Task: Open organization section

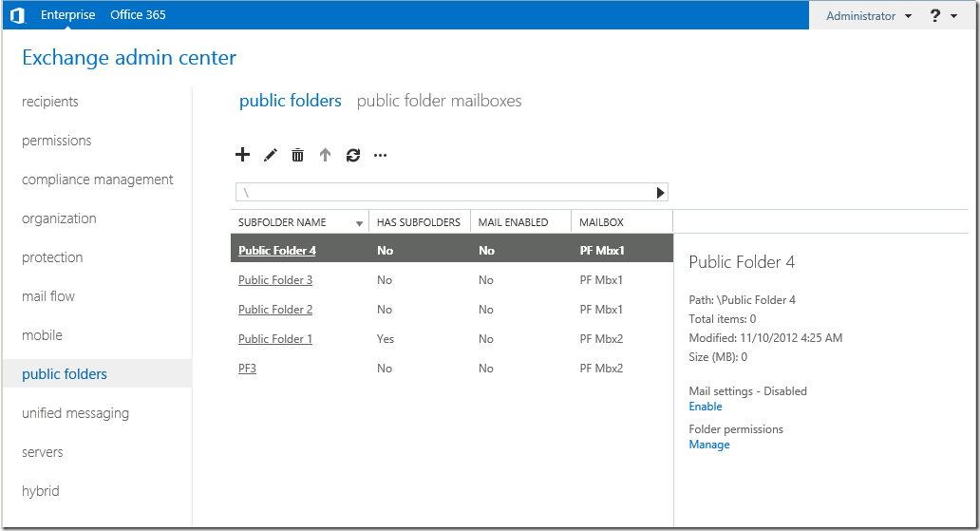Action: click(x=60, y=218)
